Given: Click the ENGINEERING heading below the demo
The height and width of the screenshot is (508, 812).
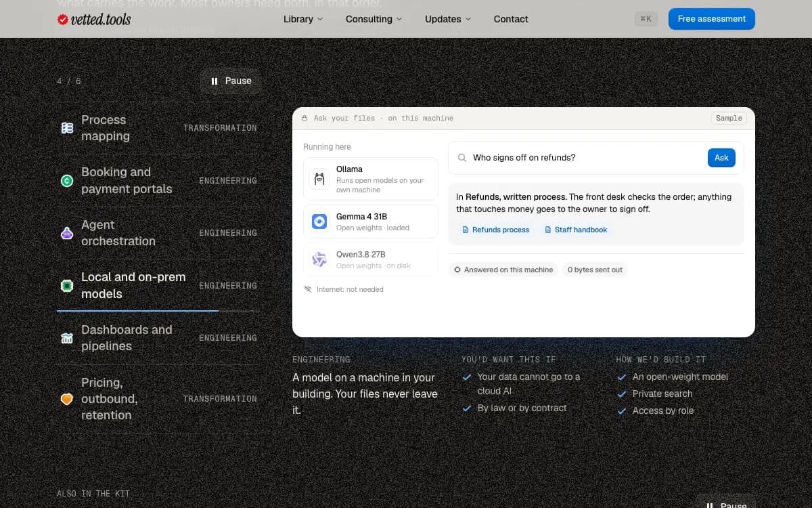Looking at the screenshot, I should 321,360.
